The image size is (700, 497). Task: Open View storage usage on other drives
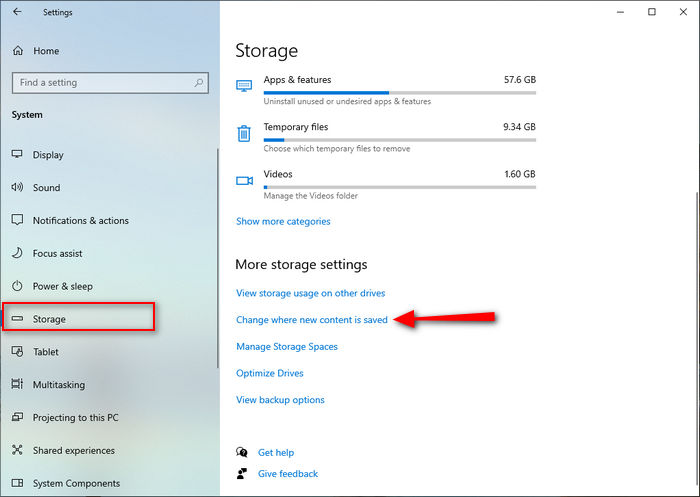[x=310, y=293]
